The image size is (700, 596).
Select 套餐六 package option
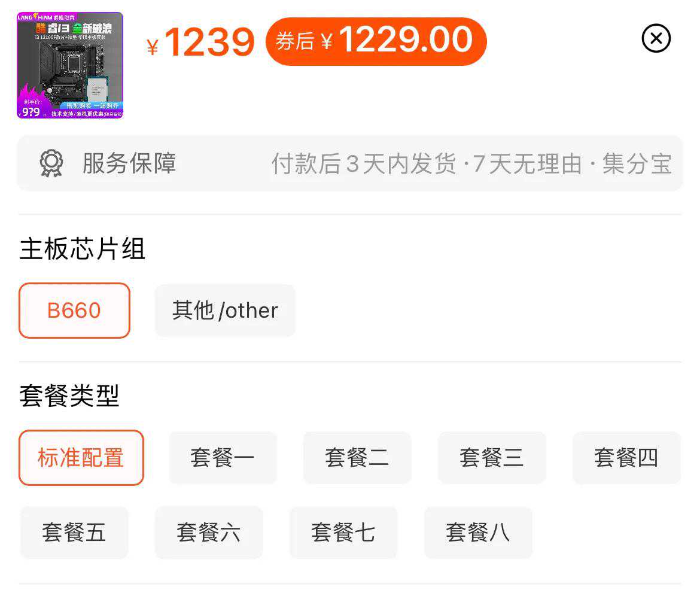[x=209, y=533]
